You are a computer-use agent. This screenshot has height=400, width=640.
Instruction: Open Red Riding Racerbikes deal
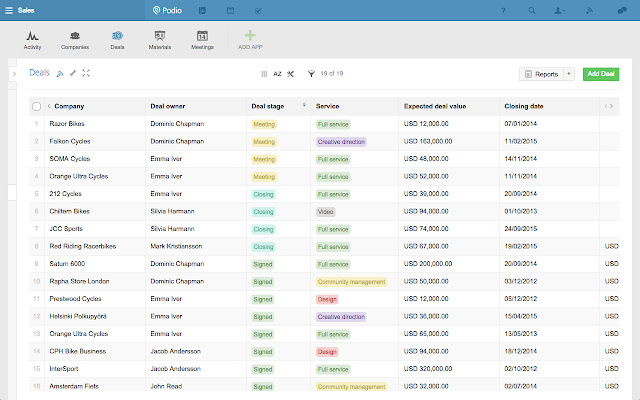pyautogui.click(x=83, y=246)
